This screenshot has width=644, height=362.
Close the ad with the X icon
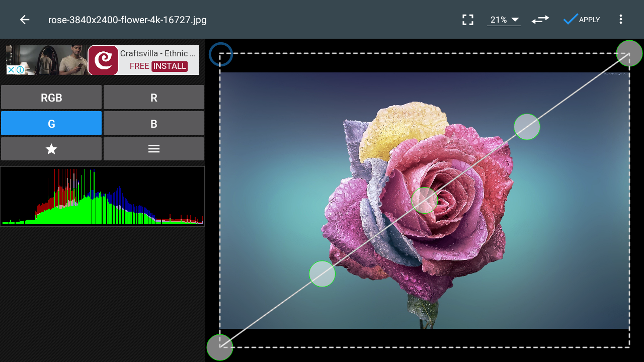pyautogui.click(x=11, y=70)
